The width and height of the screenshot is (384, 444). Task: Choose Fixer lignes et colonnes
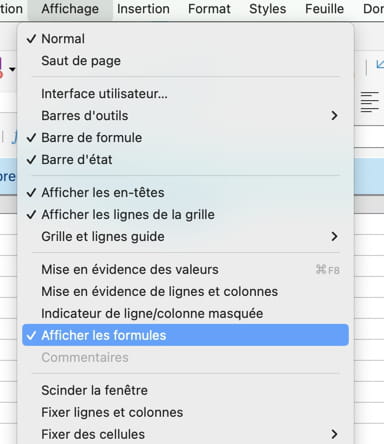point(185,412)
